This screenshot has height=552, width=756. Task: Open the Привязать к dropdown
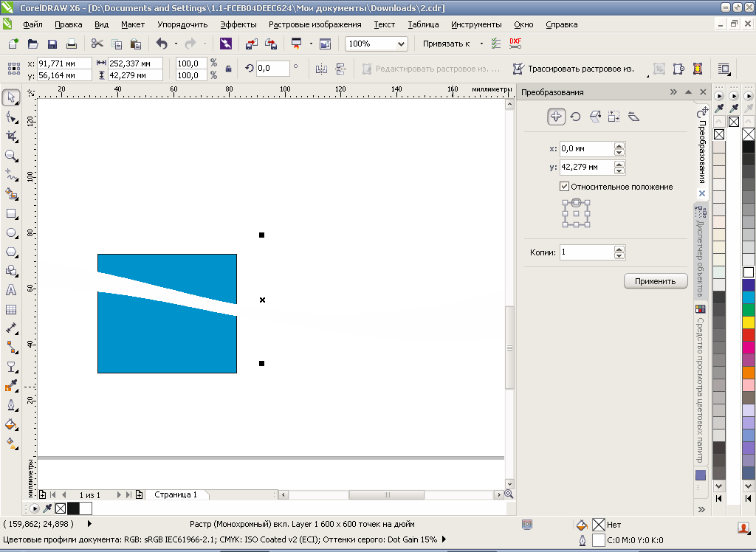(481, 44)
